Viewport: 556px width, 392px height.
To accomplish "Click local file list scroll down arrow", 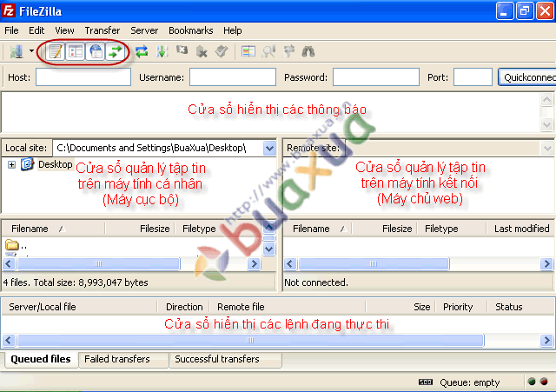I will [x=269, y=249].
